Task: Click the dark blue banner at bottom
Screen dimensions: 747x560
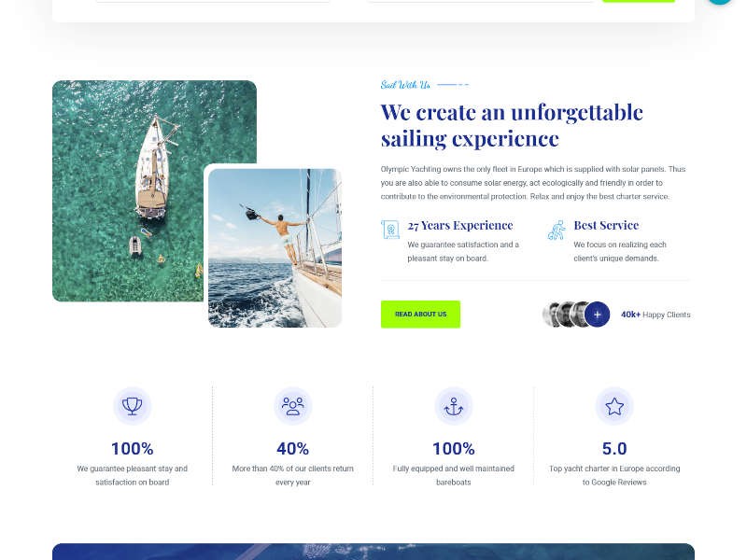Action: (373, 552)
